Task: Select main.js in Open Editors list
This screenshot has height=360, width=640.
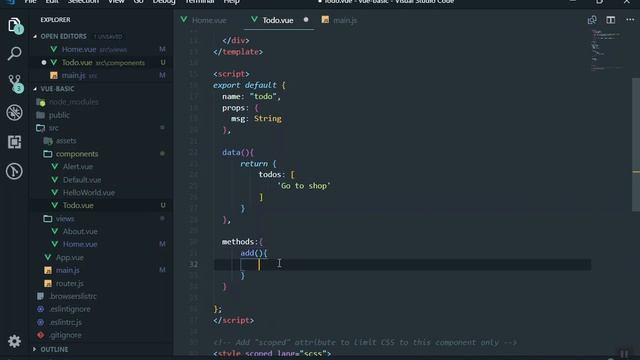Action: pos(73,76)
